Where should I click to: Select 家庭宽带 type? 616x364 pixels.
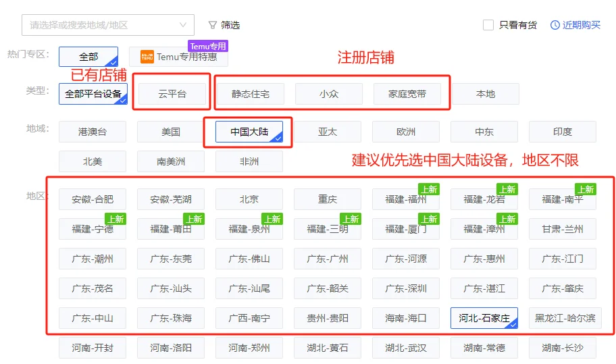(407, 94)
